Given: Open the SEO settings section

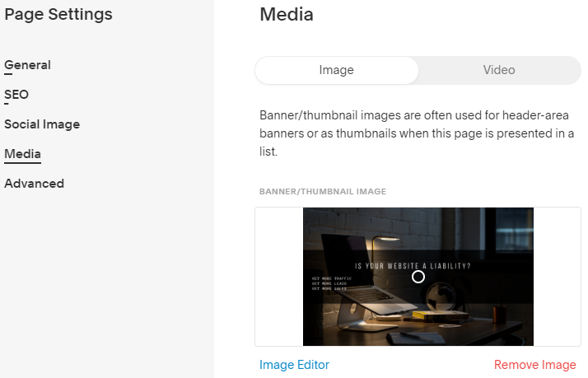Looking at the screenshot, I should (x=16, y=95).
